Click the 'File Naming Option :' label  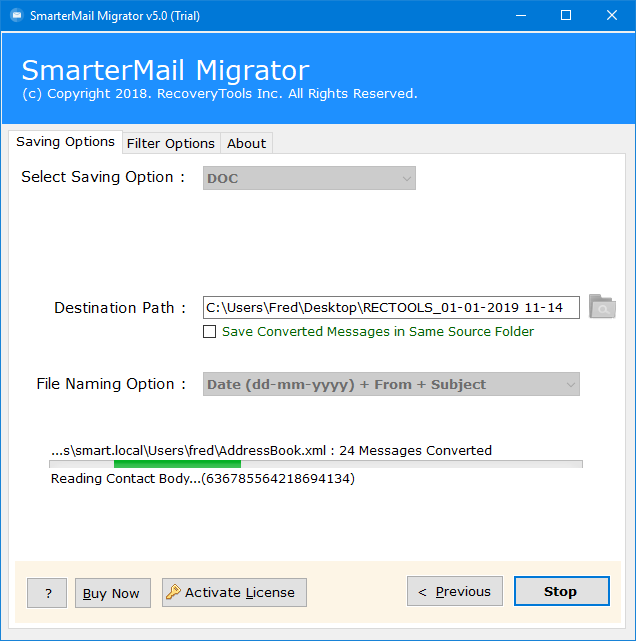click(x=111, y=384)
